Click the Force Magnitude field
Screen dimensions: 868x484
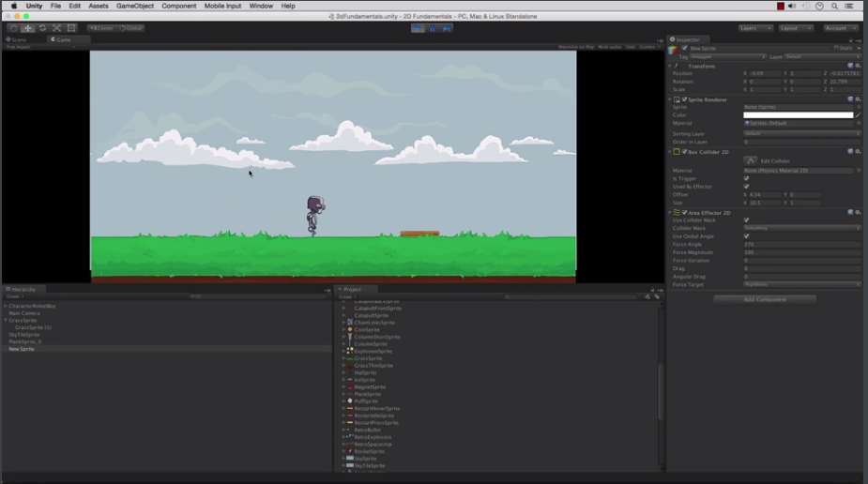[802, 252]
